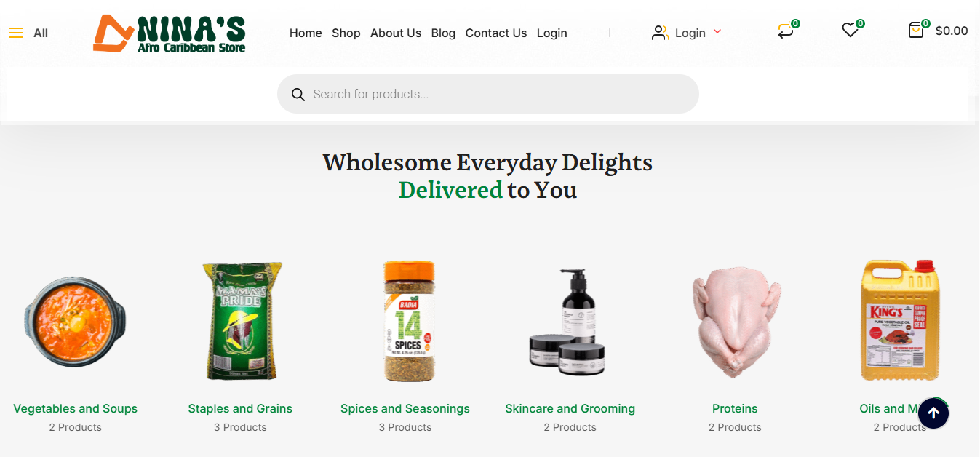The image size is (980, 457).
Task: Open the Vegetables and Soups category link
Action: pos(75,408)
